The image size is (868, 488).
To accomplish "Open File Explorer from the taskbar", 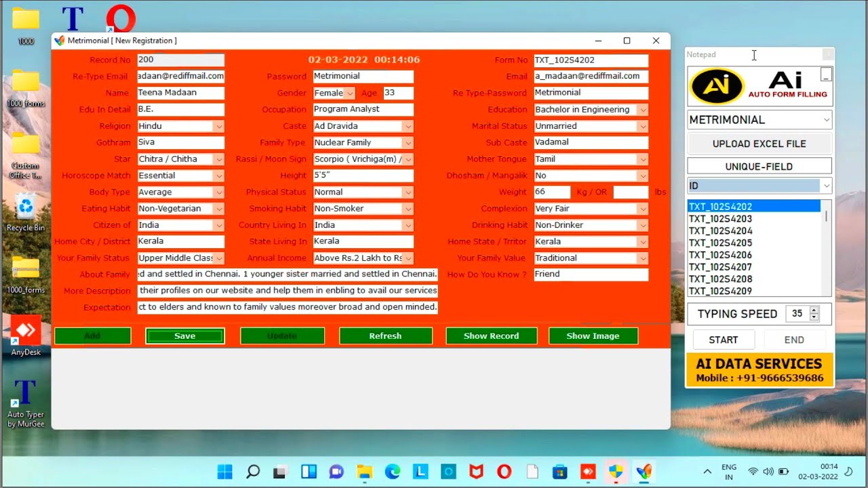I will [x=365, y=471].
